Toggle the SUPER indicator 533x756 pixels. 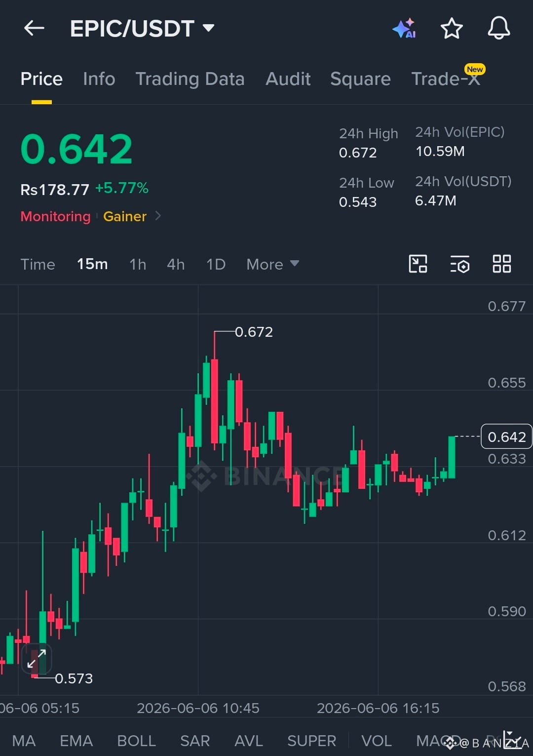[x=312, y=741]
